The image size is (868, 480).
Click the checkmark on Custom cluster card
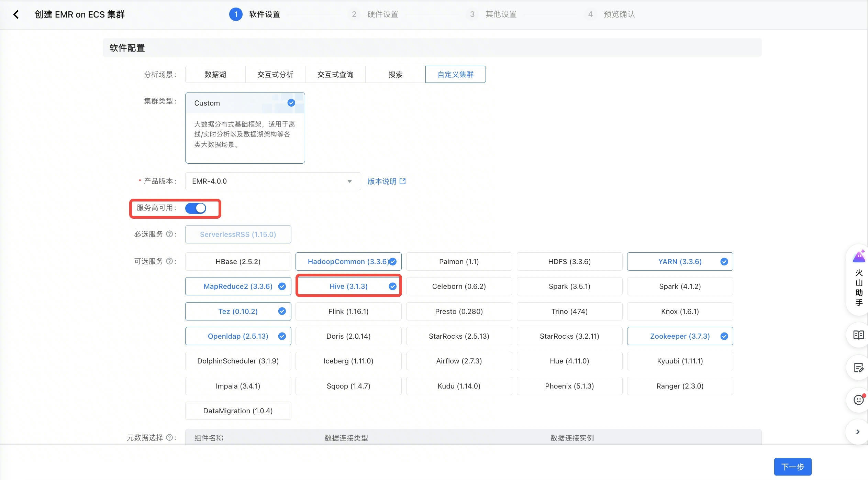click(291, 103)
